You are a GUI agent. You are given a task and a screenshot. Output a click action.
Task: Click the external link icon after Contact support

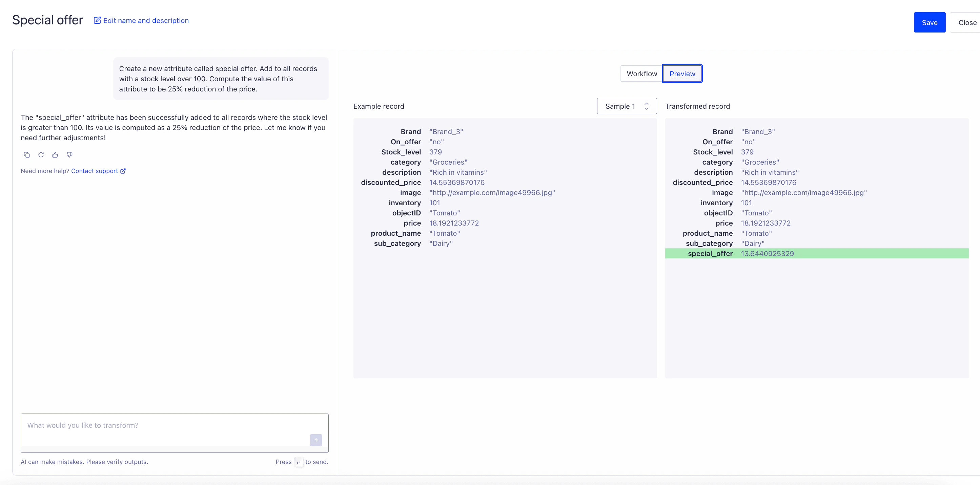[123, 171]
